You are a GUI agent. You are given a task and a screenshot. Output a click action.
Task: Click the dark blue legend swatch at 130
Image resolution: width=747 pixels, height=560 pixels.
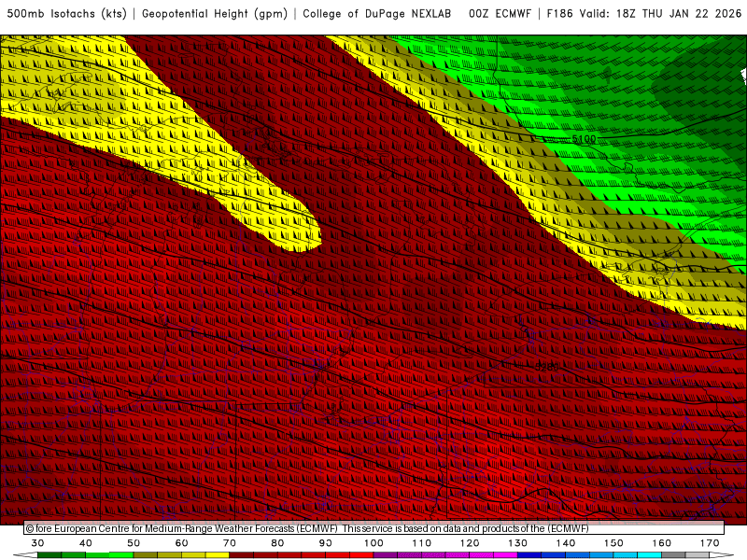click(529, 554)
